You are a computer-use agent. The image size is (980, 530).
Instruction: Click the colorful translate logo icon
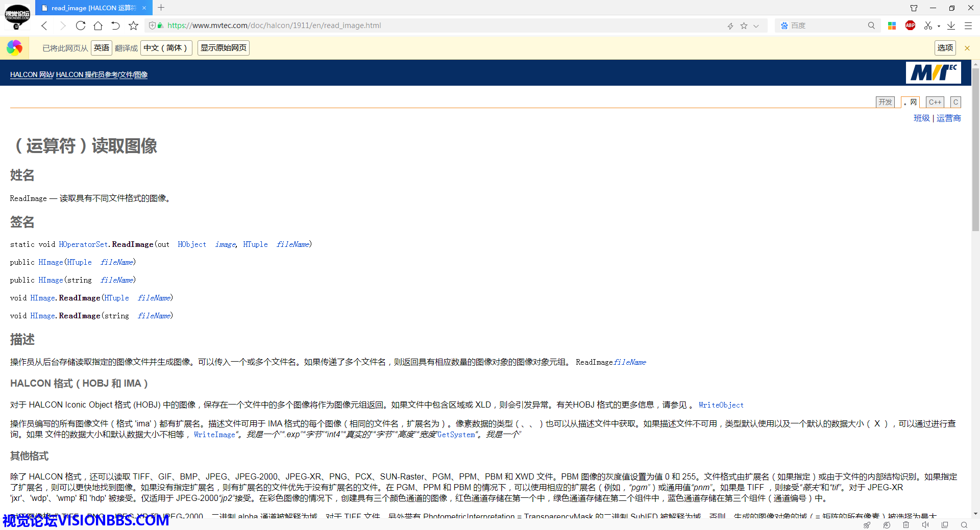click(14, 48)
